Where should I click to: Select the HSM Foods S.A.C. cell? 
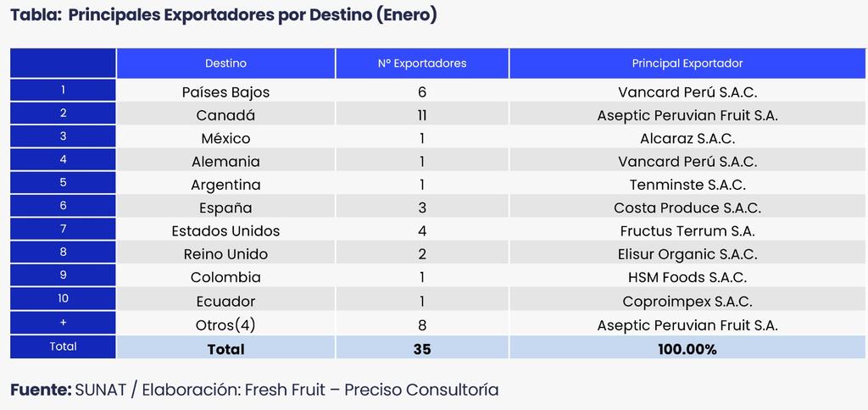pyautogui.click(x=687, y=277)
